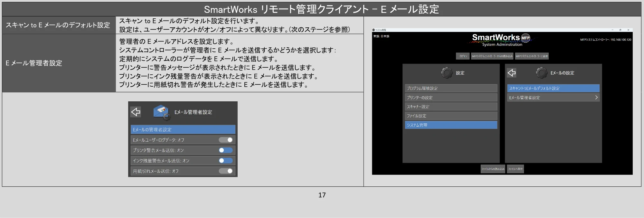Screen dimensions: 644x218
Task: Click MFPシステムコントローラーからの読み込み button
Action: [492, 56]
